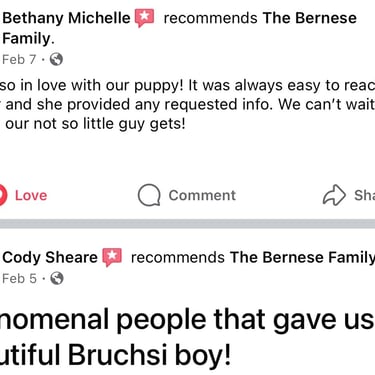Click the public globe icon next to Feb 7

(x=56, y=59)
